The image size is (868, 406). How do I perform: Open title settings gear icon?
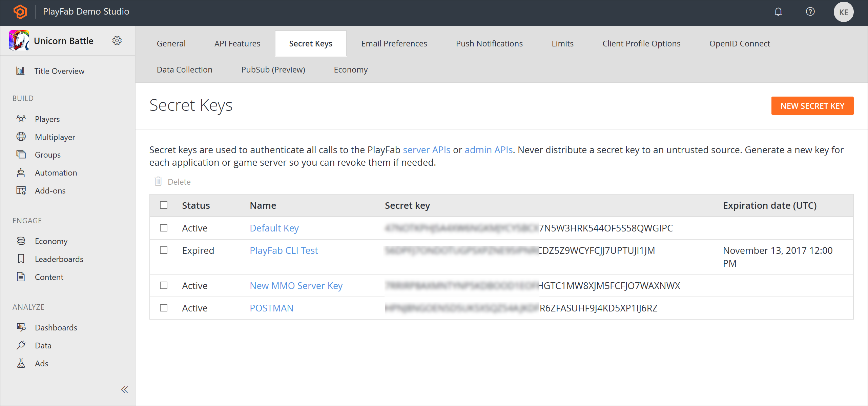(117, 41)
